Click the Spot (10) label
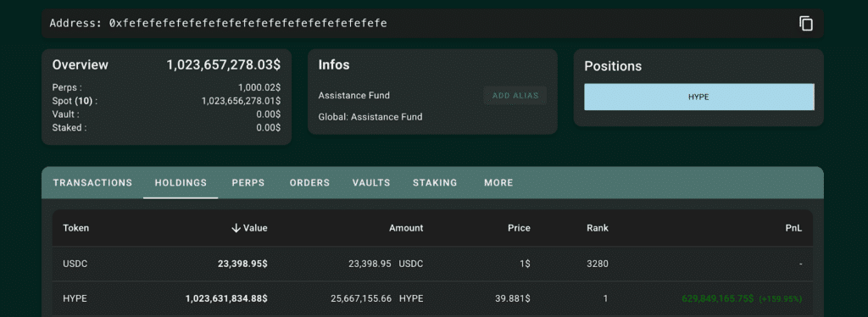Screen dimensions: 868x317 point(75,101)
